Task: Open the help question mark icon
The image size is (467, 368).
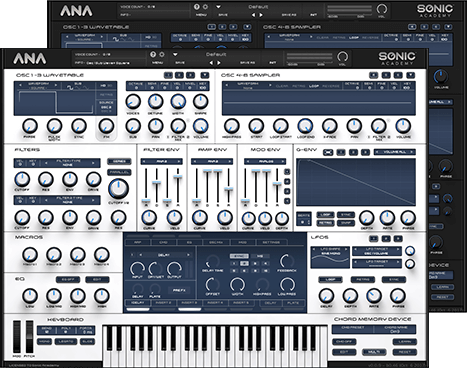Action: click(x=153, y=54)
